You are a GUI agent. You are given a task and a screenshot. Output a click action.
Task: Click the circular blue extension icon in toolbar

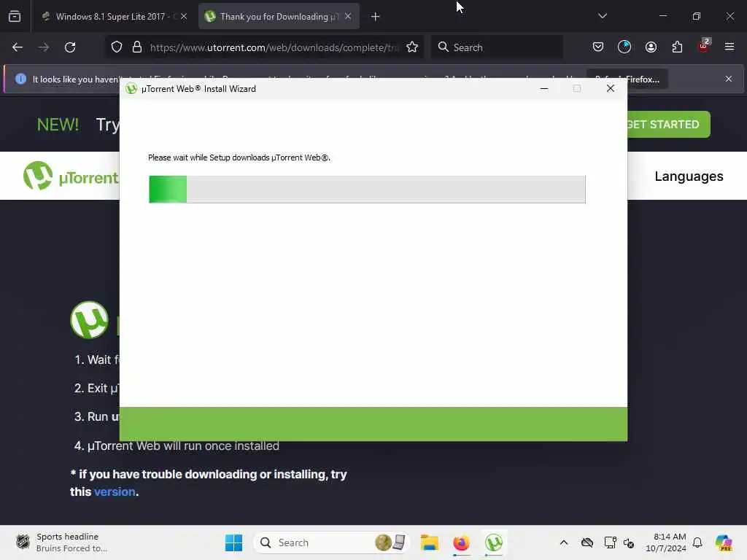624,47
